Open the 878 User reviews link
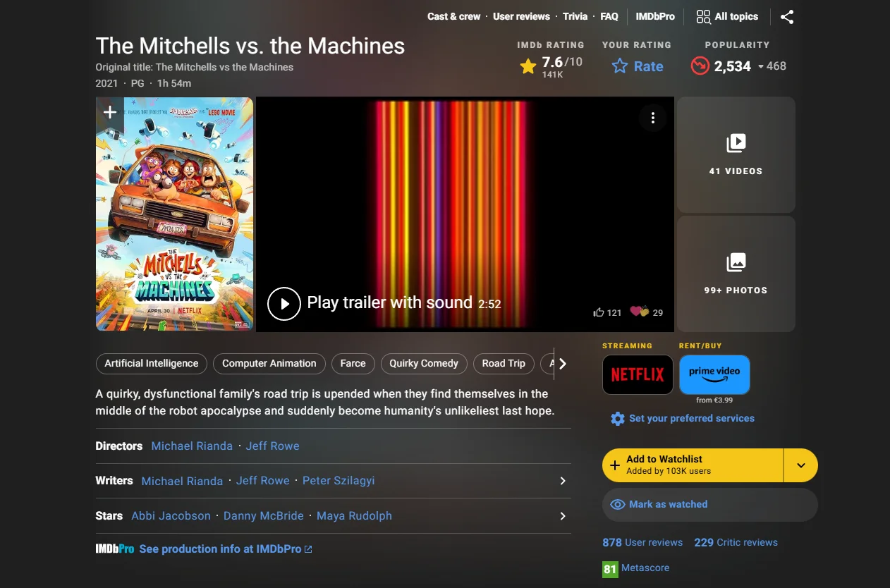The width and height of the screenshot is (890, 588). click(642, 542)
